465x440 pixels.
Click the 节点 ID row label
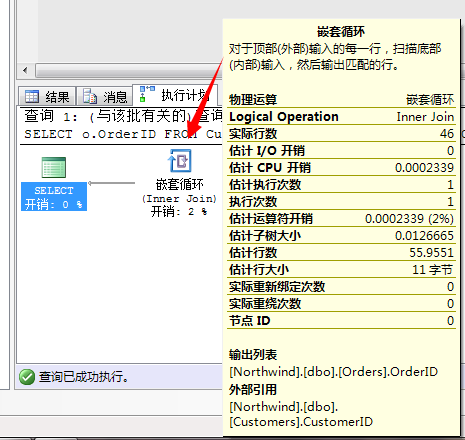(249, 321)
